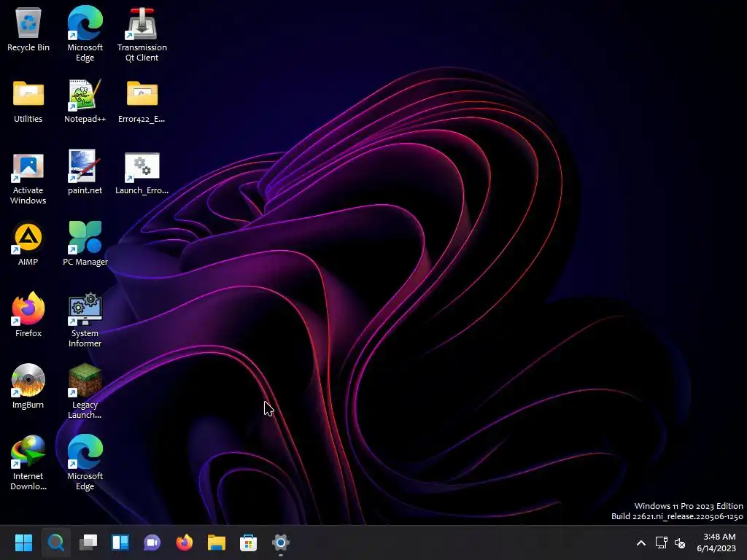
Task: Select Microsoft Edge icon below Legacy Launcher
Action: pos(85,463)
